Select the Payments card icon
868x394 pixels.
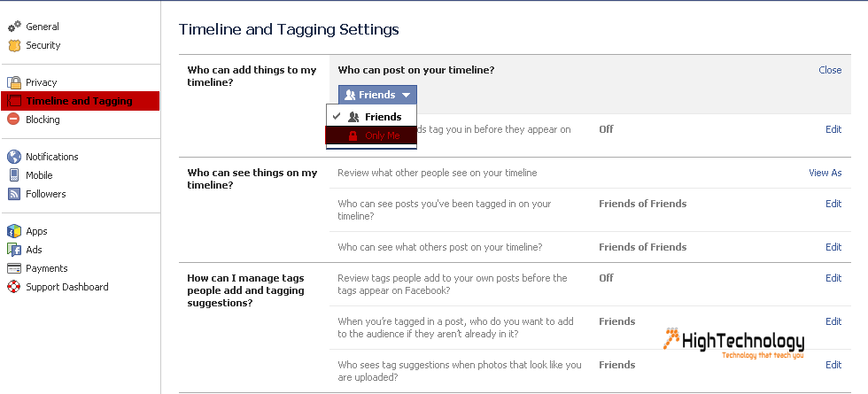pos(14,268)
